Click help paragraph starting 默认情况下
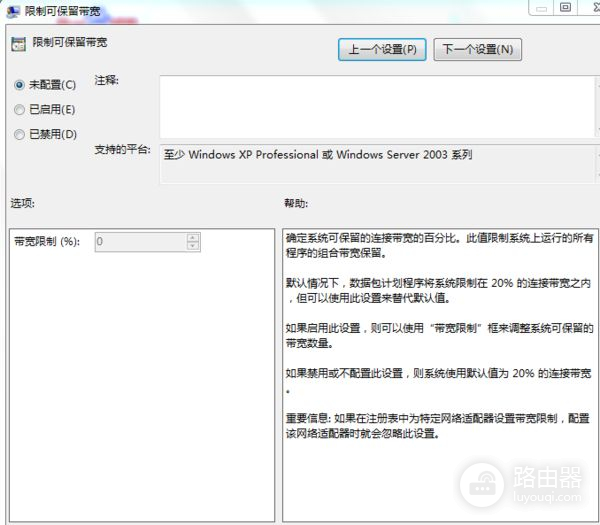Viewport: 600px width, 525px height. coord(439,290)
